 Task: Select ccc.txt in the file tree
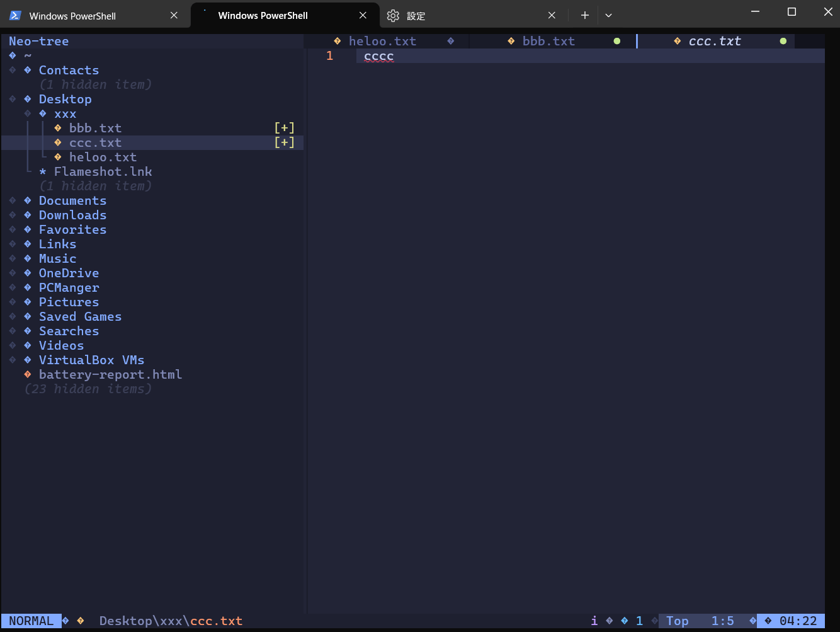(96, 142)
